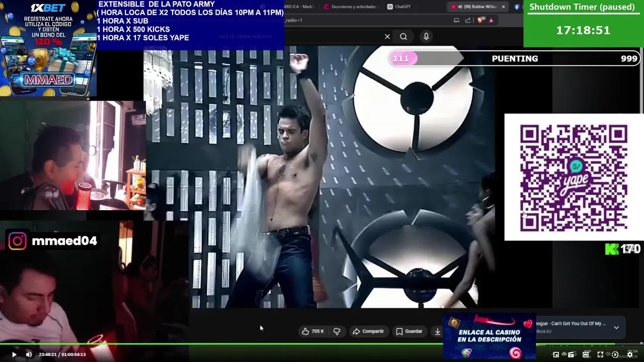Mute the stream with the volume icon

pyautogui.click(x=29, y=354)
